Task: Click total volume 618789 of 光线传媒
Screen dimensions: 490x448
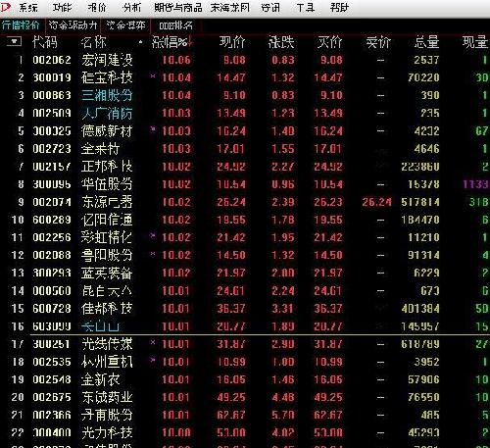Action: 420,344
